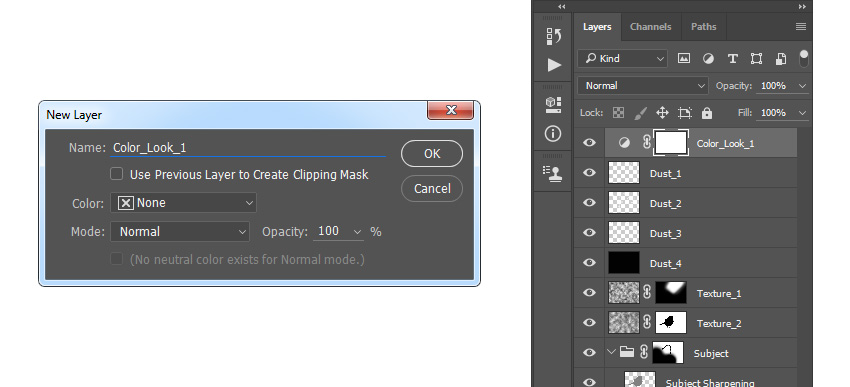The image size is (850, 387).
Task: Click the Subject group folder icon
Action: point(627,352)
